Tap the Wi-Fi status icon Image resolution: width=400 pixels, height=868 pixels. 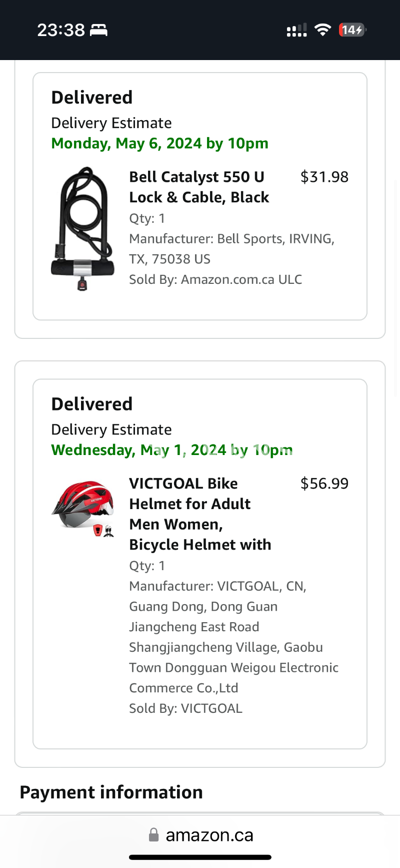[323, 30]
